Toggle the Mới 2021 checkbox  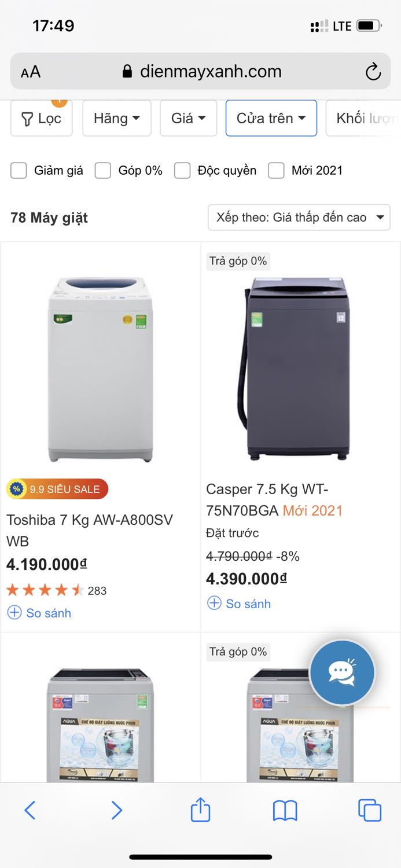pyautogui.click(x=277, y=171)
